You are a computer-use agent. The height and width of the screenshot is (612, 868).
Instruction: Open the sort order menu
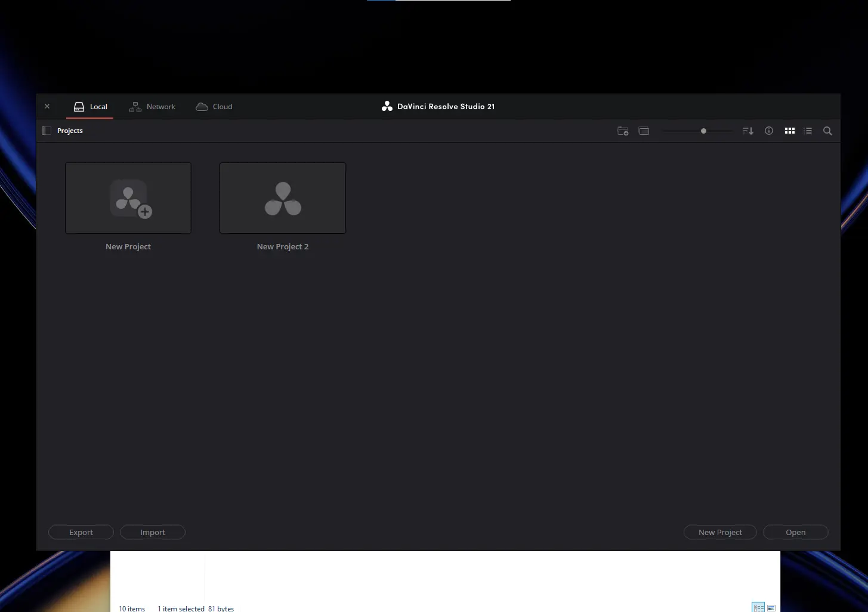pos(748,131)
